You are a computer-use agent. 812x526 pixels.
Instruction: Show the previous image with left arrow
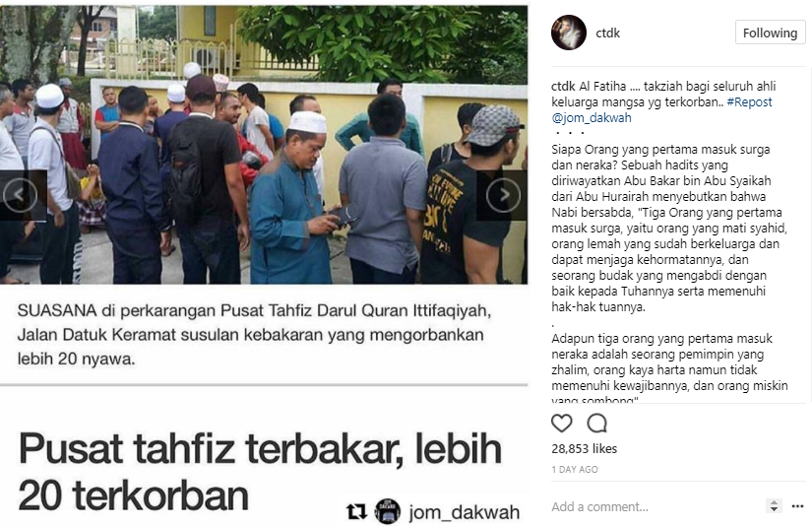pos(20,195)
